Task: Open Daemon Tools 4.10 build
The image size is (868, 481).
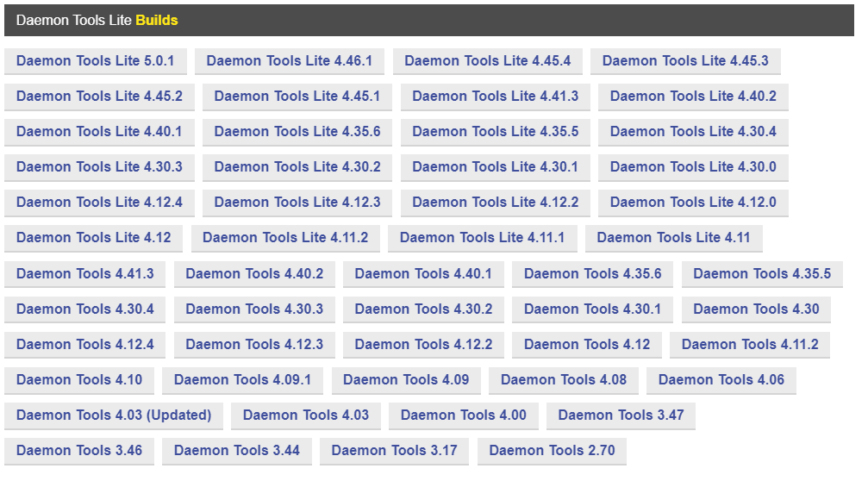Action: [79, 380]
